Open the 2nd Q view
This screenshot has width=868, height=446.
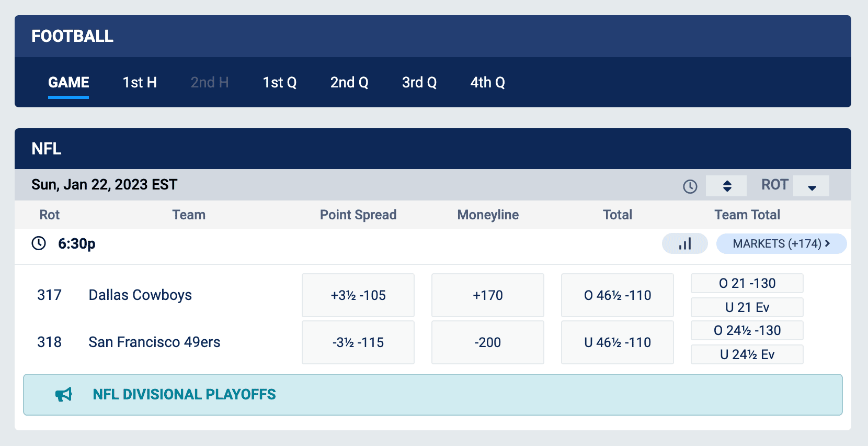[349, 82]
